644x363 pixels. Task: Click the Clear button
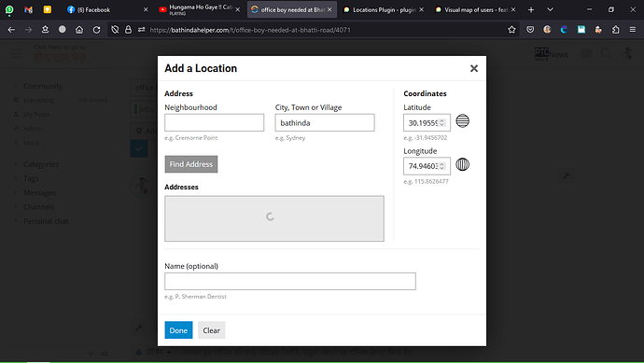(211, 330)
